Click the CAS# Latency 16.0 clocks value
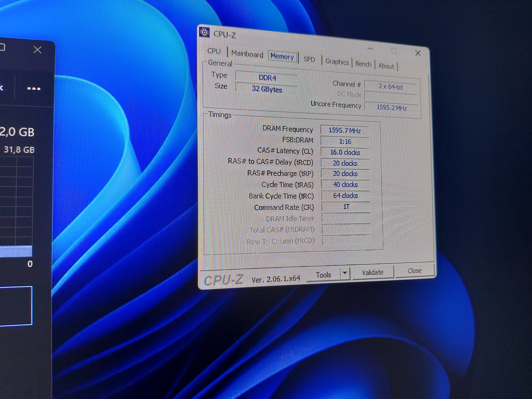The height and width of the screenshot is (399, 532). [345, 152]
